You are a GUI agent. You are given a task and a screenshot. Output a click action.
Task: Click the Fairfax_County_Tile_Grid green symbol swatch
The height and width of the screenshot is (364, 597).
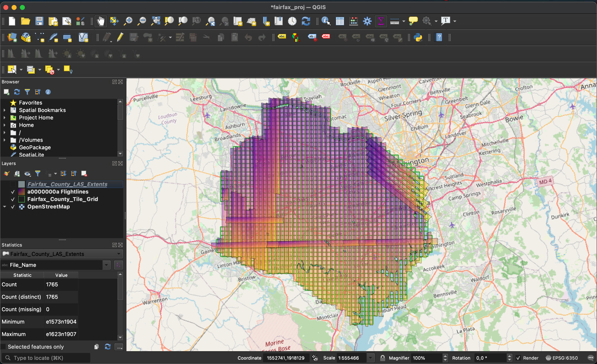[22, 199]
